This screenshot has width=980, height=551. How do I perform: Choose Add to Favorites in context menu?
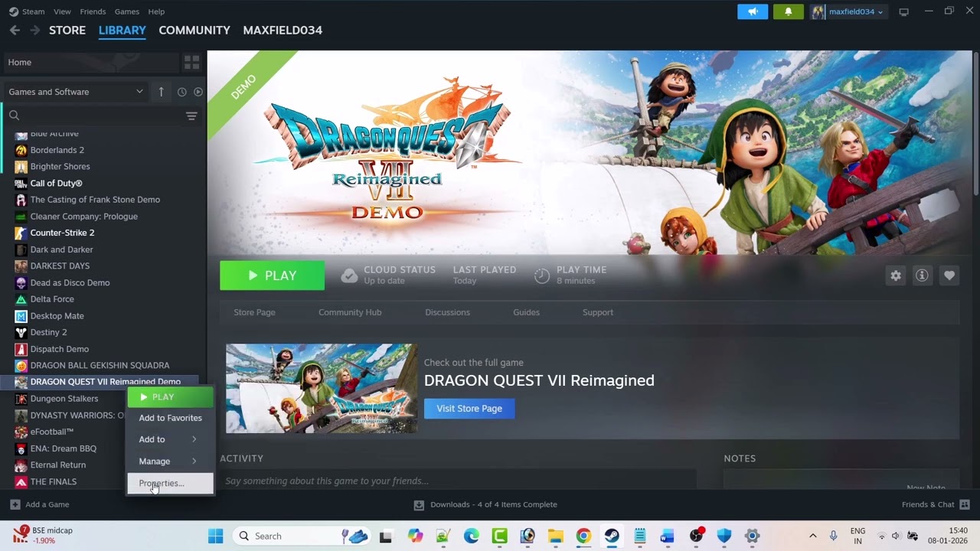[170, 418]
